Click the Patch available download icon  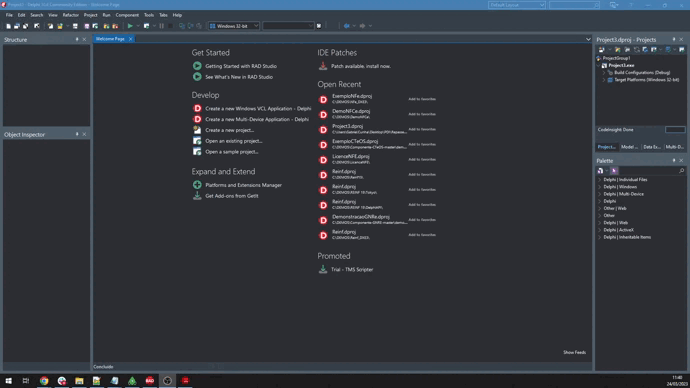point(323,66)
